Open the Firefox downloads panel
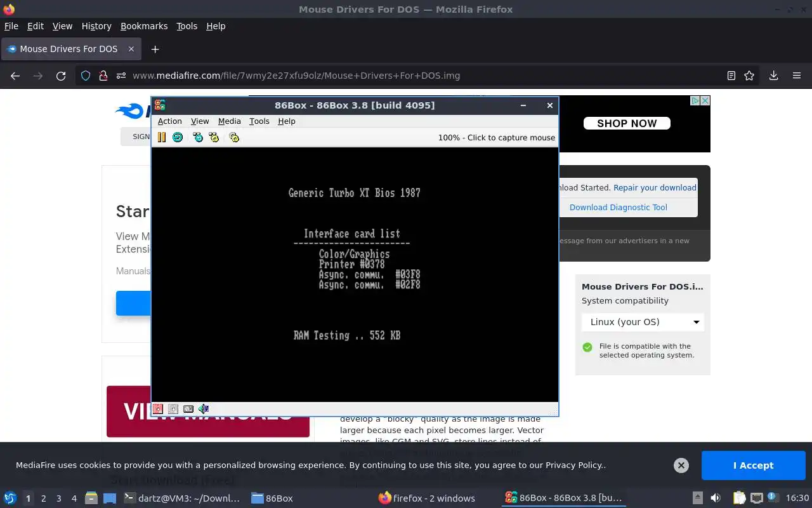The image size is (812, 508). coord(773,76)
